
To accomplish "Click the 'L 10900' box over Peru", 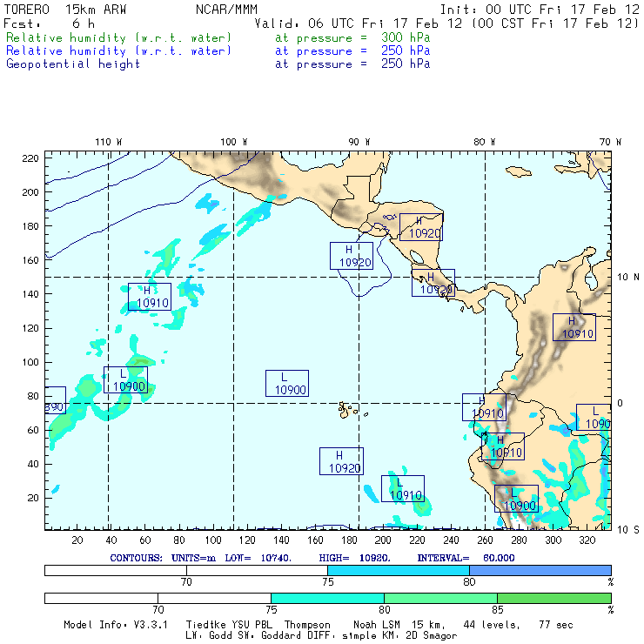I will (x=516, y=499).
